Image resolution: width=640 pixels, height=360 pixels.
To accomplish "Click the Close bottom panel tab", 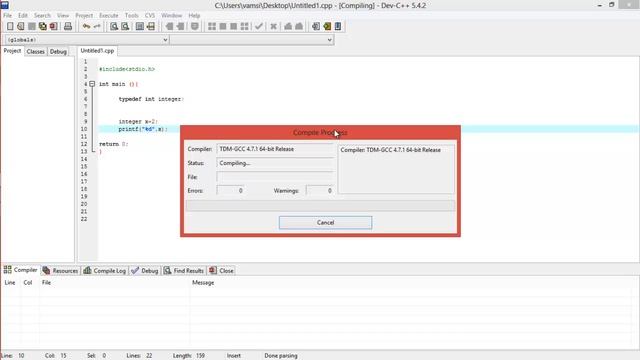I will tap(221, 270).
